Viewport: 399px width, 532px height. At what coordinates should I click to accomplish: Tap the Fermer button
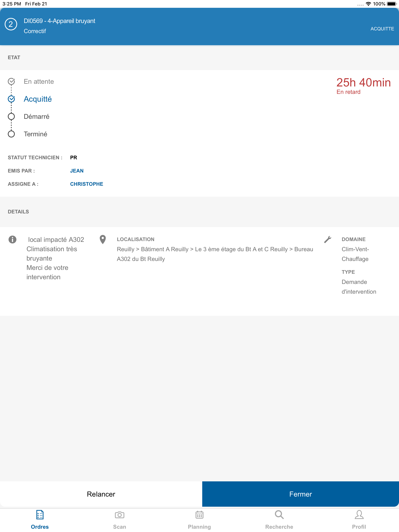point(301,494)
